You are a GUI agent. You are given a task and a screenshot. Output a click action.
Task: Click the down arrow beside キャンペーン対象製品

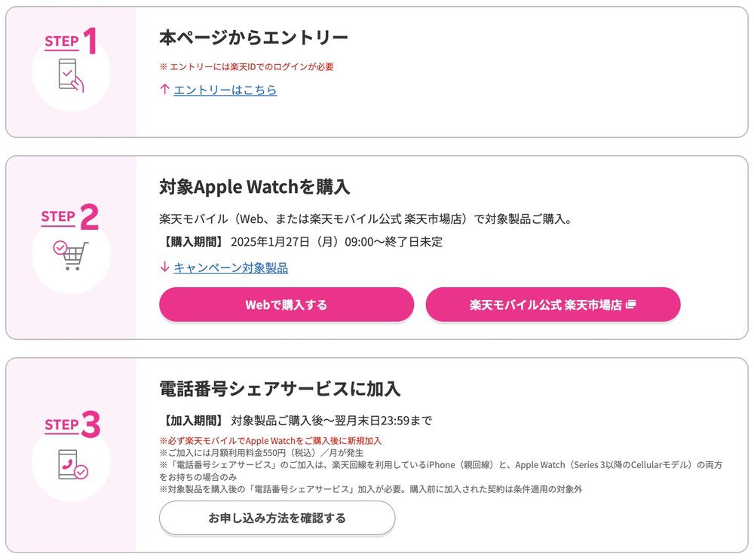[x=163, y=268]
